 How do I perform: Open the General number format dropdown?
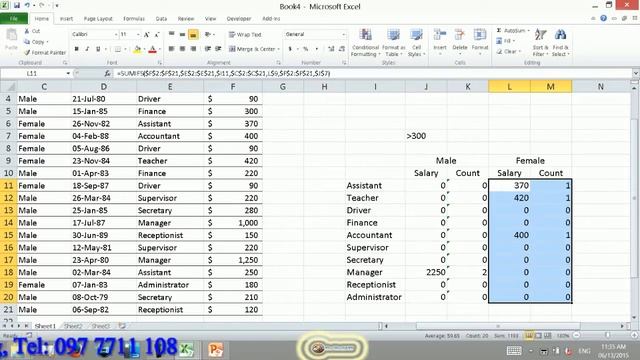(343, 35)
